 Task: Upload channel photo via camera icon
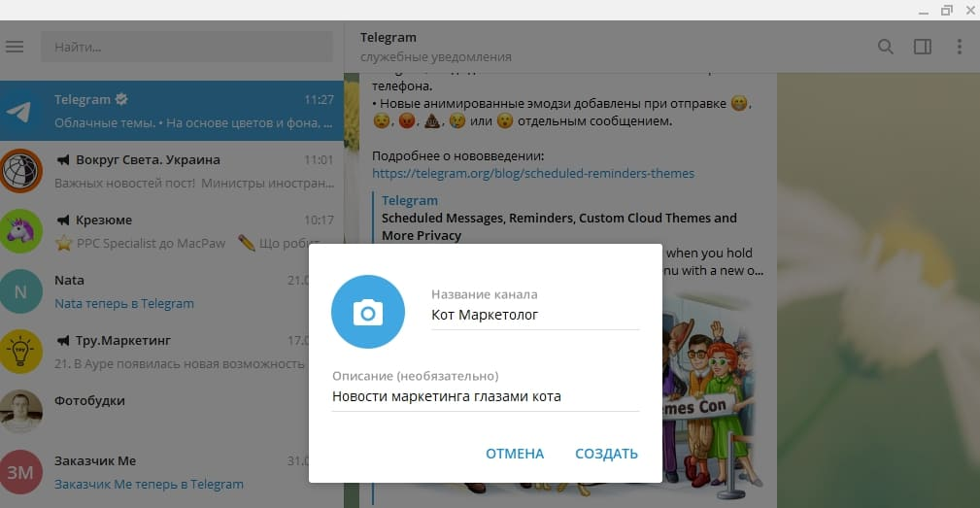[368, 311]
